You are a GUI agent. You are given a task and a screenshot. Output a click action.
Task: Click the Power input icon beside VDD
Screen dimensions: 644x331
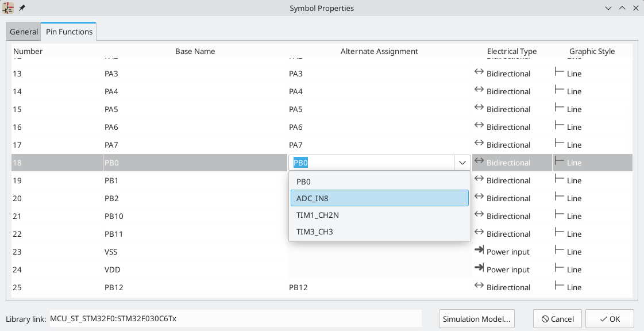point(479,269)
